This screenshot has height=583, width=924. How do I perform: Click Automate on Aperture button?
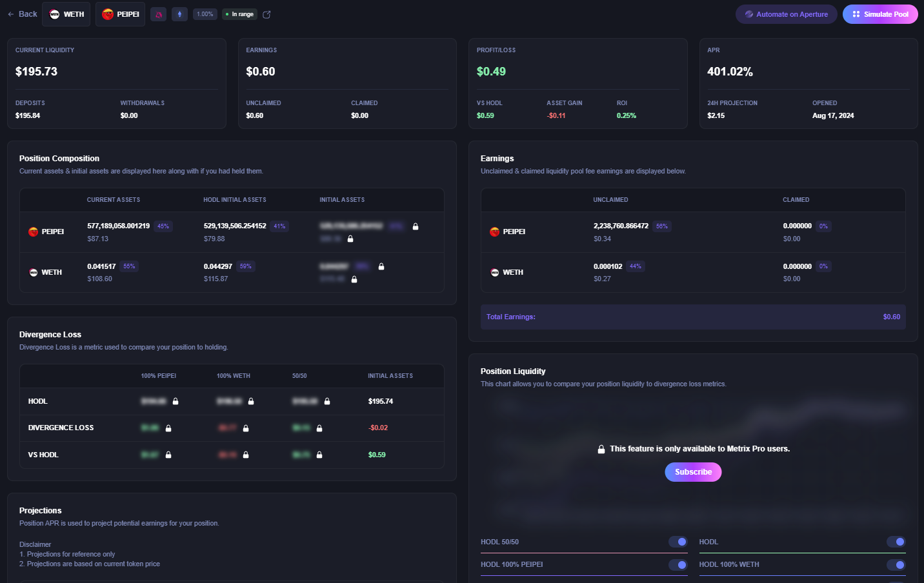click(786, 14)
